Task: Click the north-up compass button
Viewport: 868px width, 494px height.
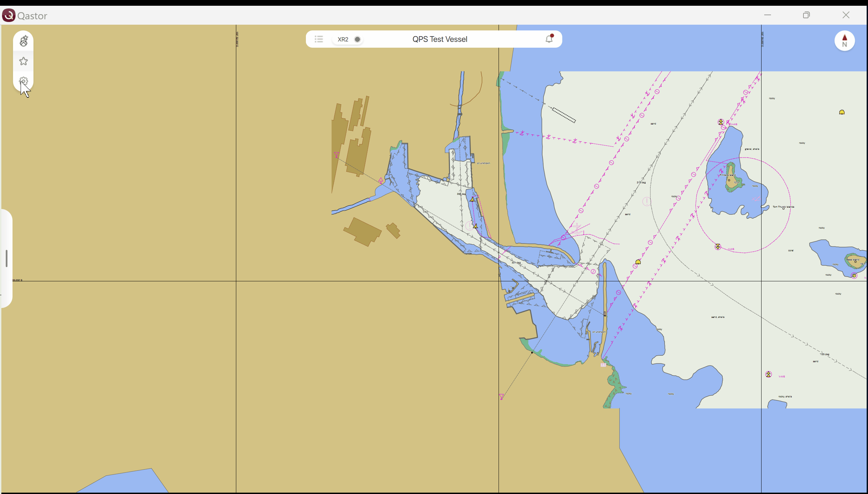Action: click(844, 41)
